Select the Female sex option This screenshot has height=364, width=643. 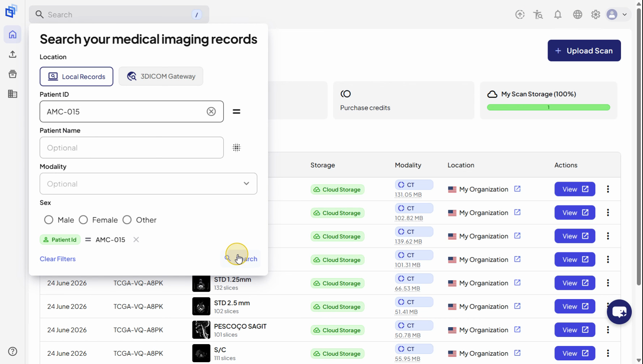[83, 220]
